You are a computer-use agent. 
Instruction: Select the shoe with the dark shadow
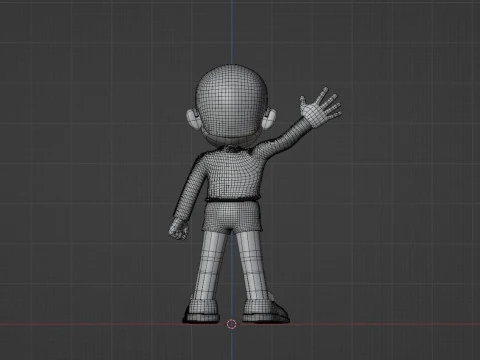[x=265, y=312]
